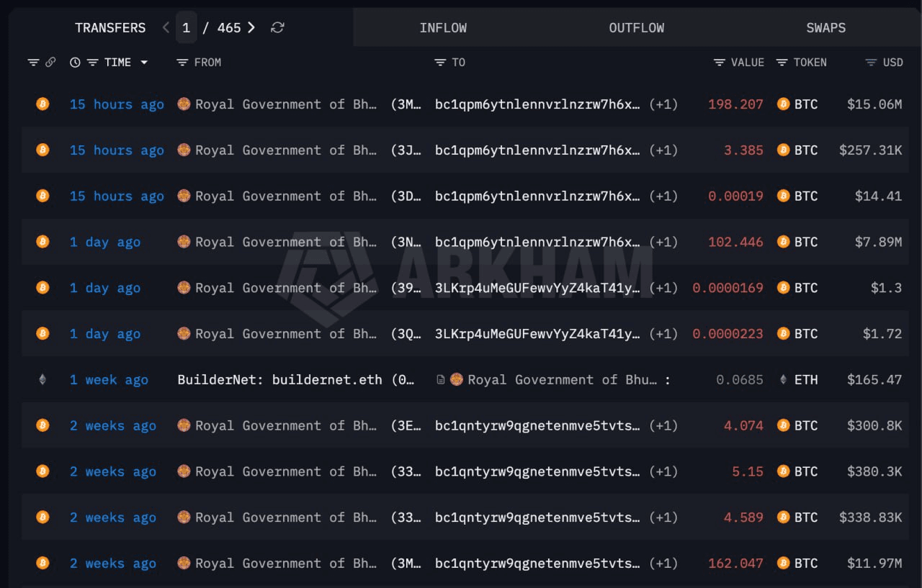Open the BuilderNet: buildernet.eth sender

pos(279,380)
